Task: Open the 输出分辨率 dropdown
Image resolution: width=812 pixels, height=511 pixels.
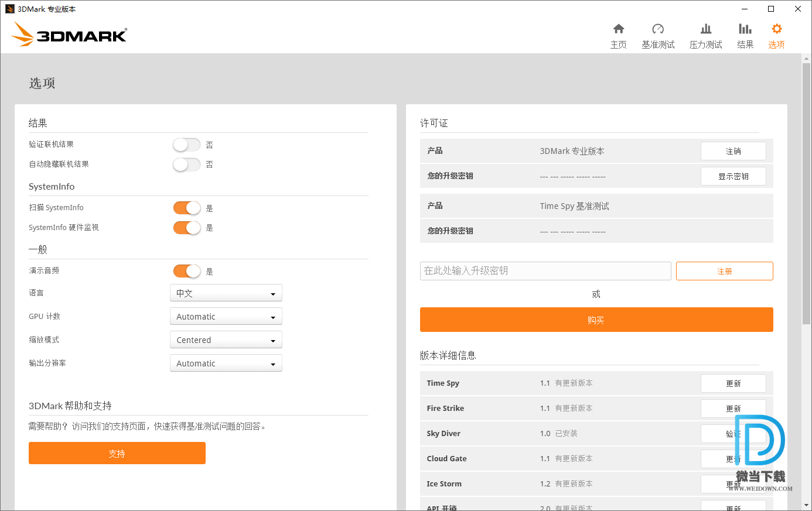Action: tap(226, 363)
